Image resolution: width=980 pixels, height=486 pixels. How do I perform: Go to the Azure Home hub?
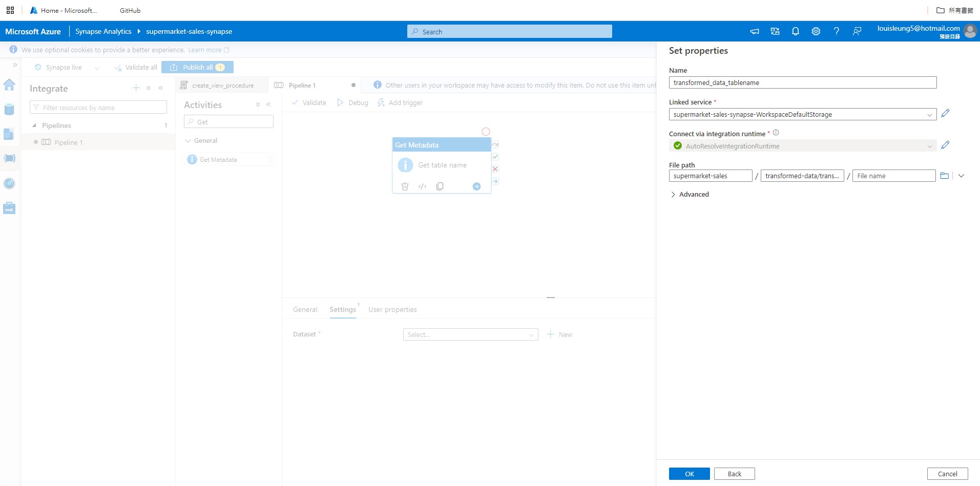tap(9, 85)
